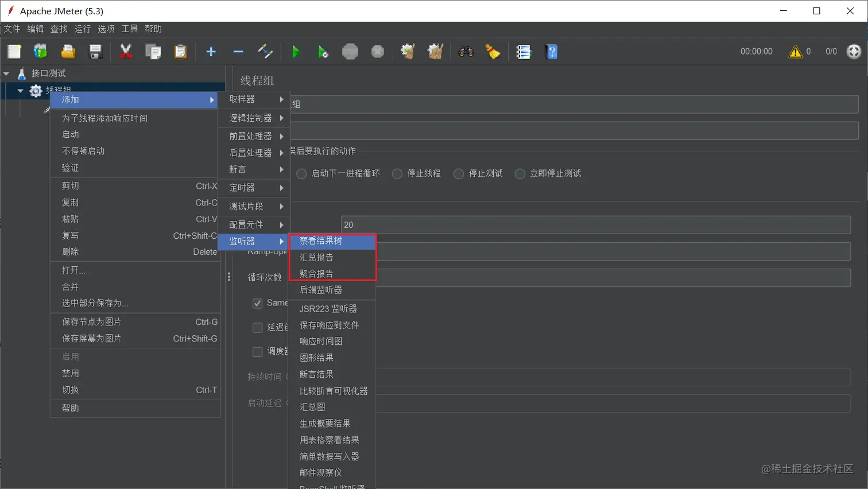Click the thread group name input field

point(574,104)
